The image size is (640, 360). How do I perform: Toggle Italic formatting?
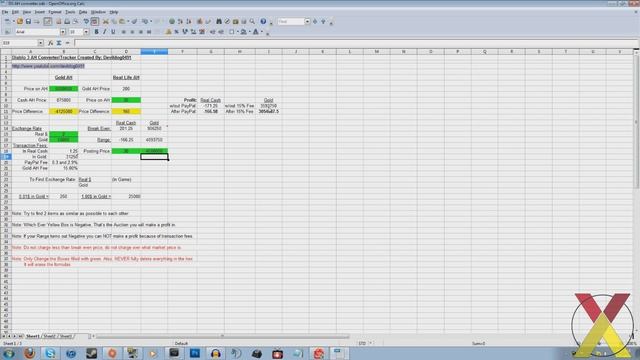pos(104,32)
